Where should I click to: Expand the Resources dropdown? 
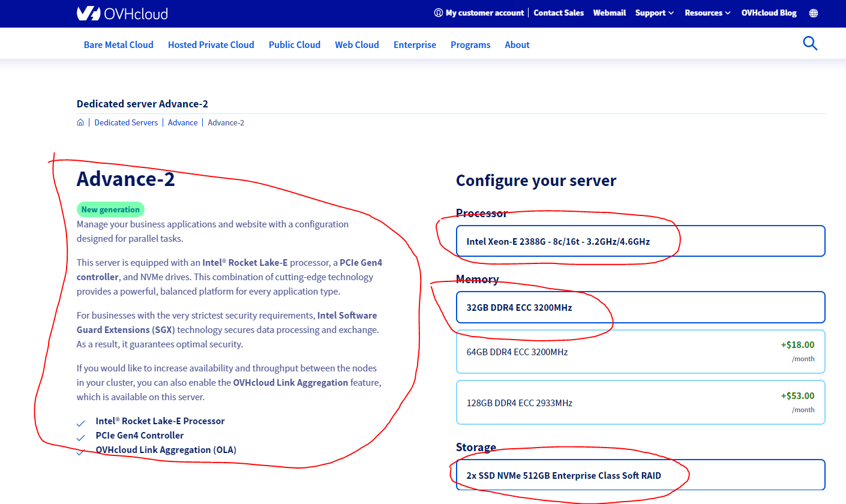708,13
